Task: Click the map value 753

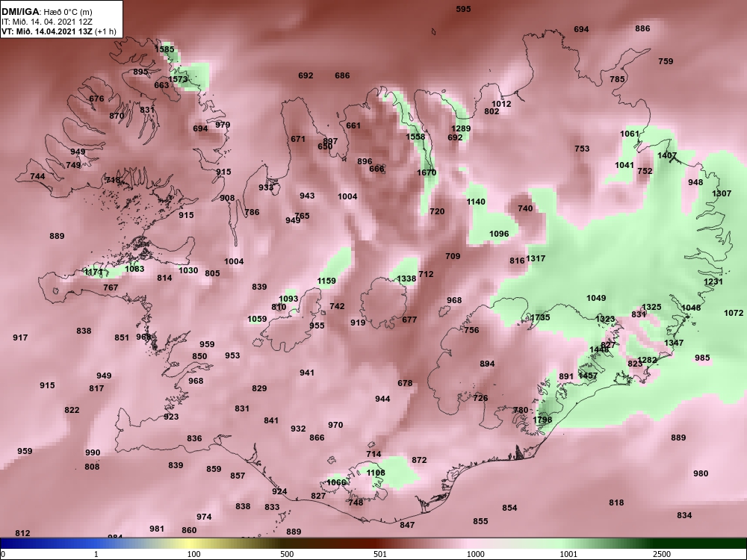Action: point(582,149)
